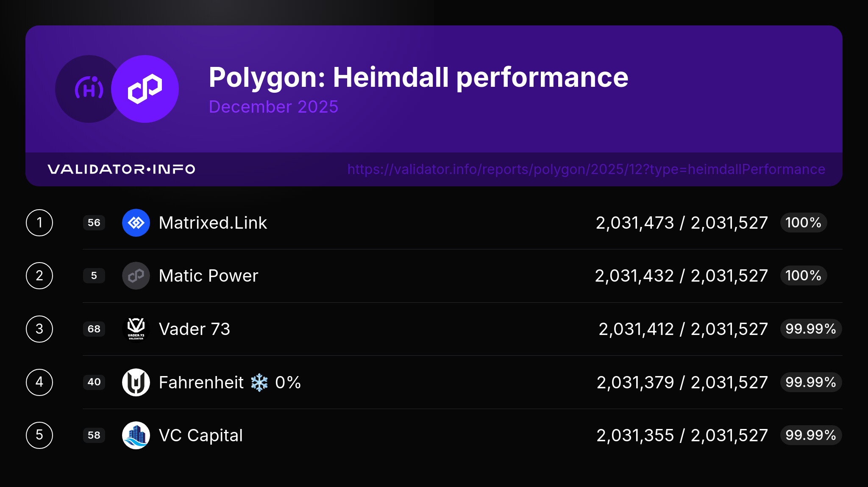Click the Fahrenheit validator logo
This screenshot has height=487, width=868.
pos(136,382)
